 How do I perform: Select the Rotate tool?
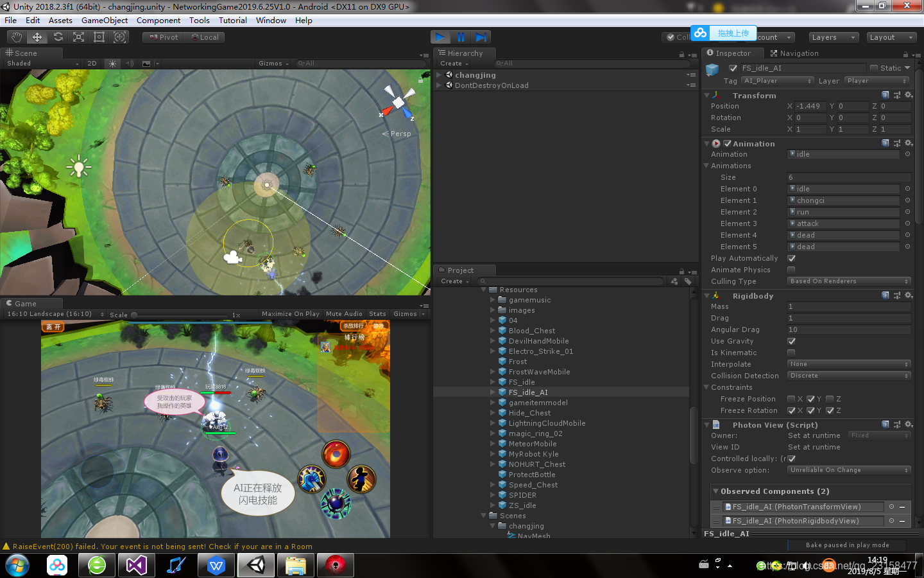coord(58,37)
